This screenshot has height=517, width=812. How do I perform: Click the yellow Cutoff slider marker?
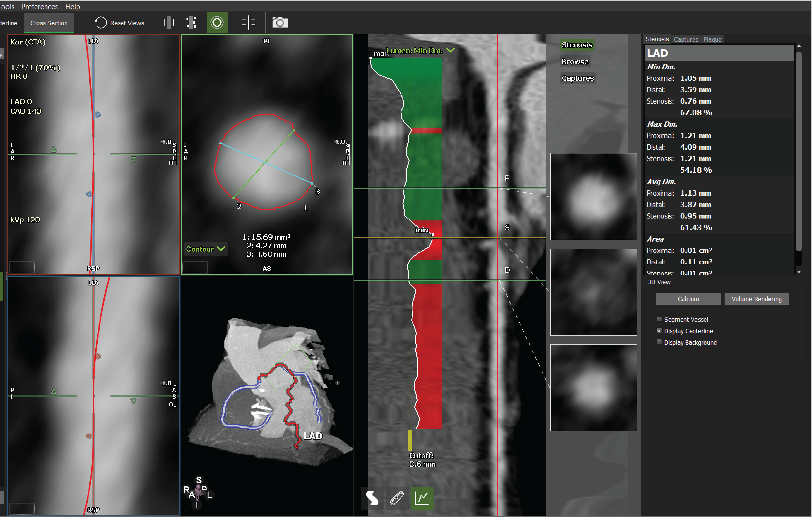[410, 440]
